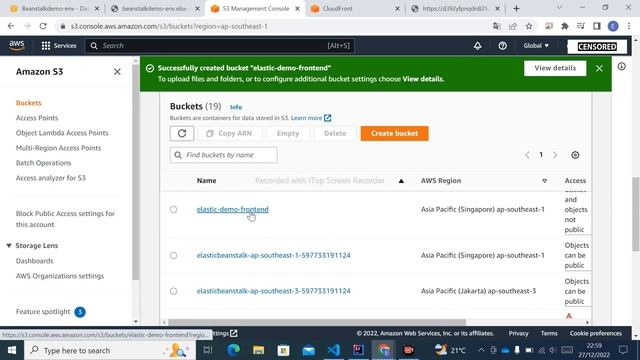Open File Explorer from taskbar

coord(258,350)
